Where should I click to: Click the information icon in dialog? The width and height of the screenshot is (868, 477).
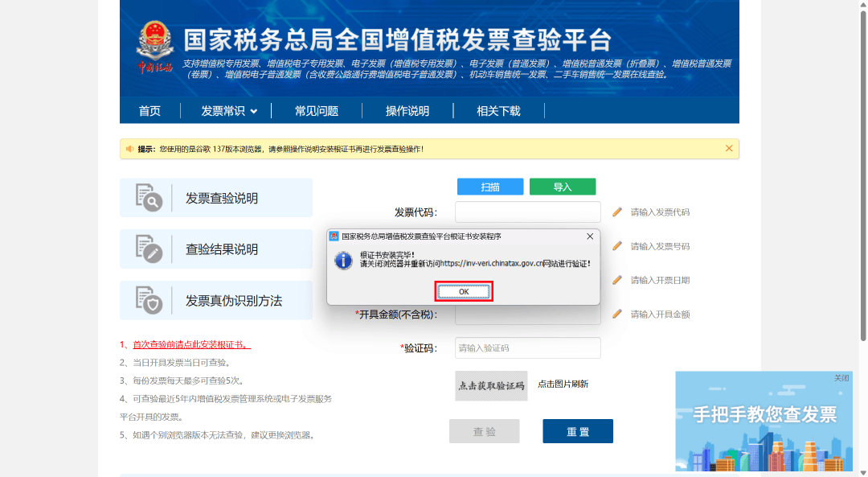tap(343, 260)
